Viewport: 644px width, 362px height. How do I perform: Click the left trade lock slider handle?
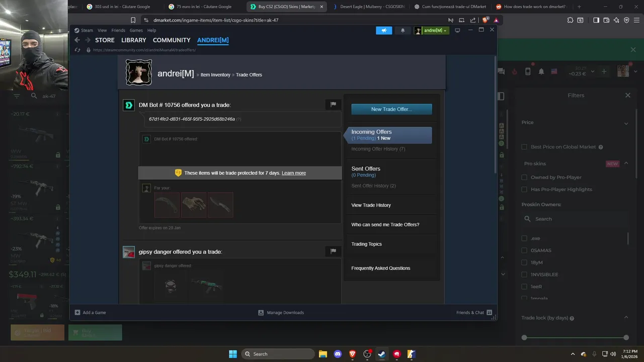(524, 337)
